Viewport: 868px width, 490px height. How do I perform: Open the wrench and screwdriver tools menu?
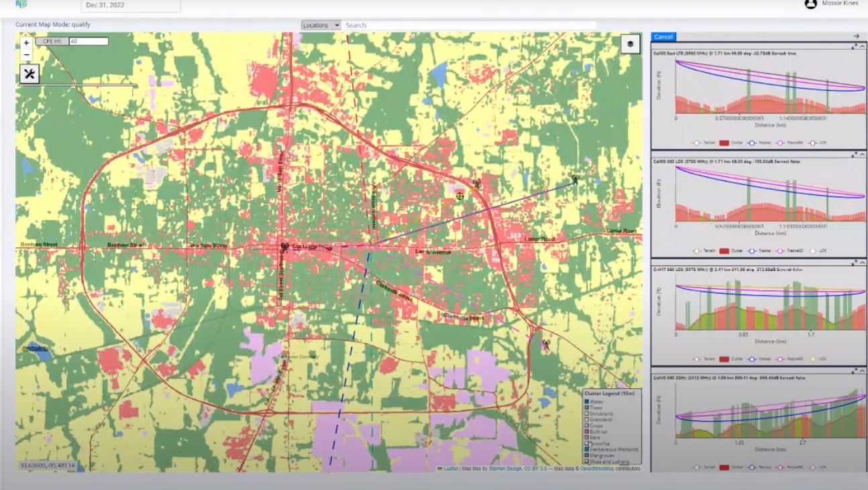(x=29, y=74)
